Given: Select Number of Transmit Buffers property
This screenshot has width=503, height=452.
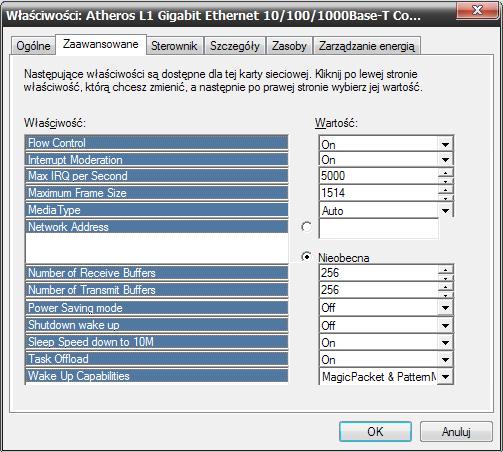Looking at the screenshot, I should click(x=156, y=290).
